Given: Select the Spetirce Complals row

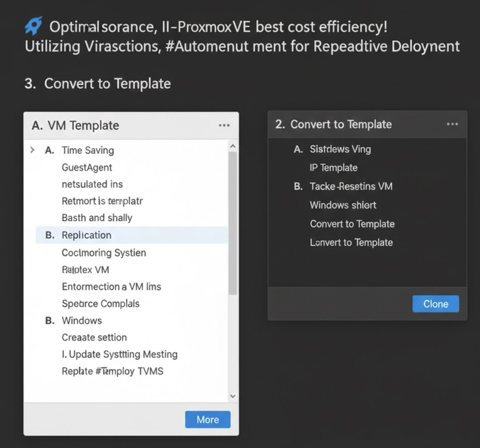Looking at the screenshot, I should point(100,304).
